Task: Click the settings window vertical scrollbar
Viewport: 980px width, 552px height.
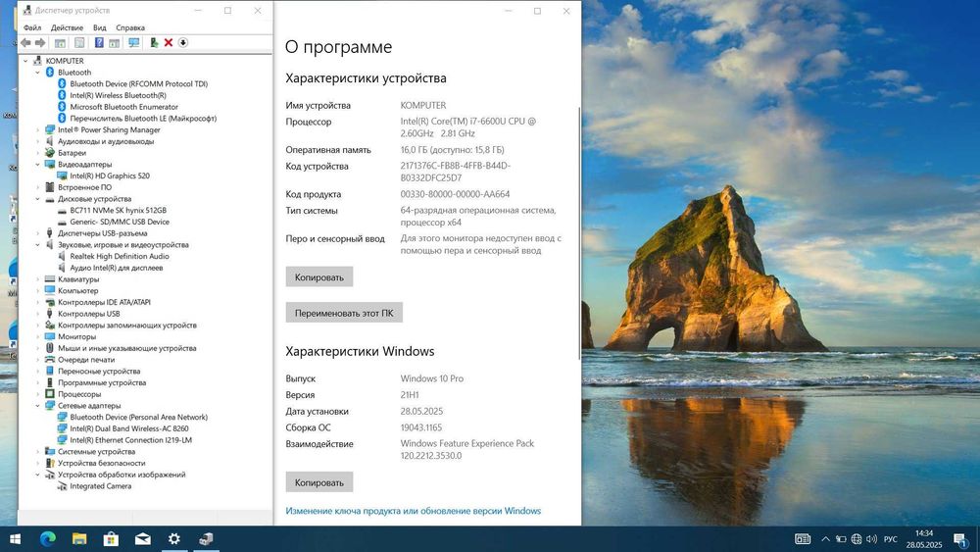Action: point(579,231)
